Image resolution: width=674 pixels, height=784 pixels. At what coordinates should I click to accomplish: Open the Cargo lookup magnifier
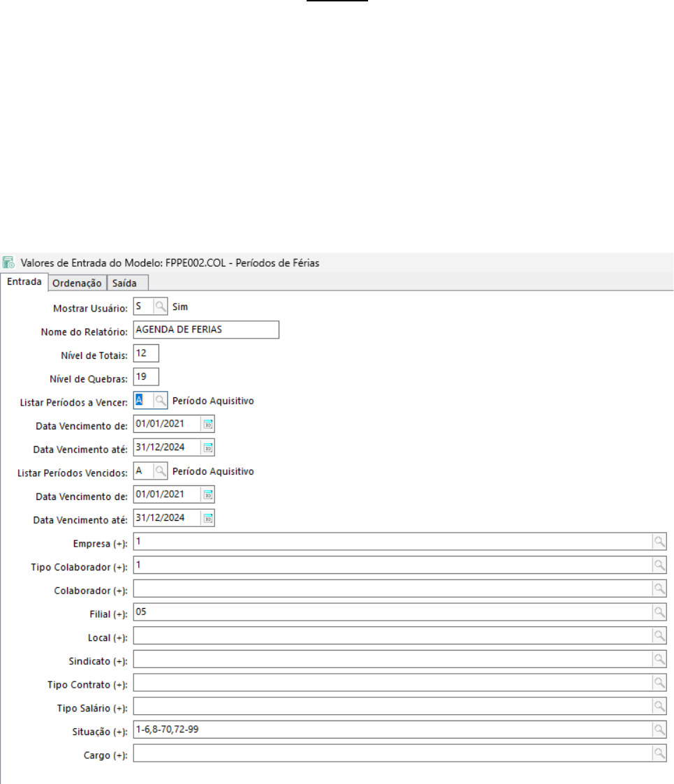click(x=658, y=753)
